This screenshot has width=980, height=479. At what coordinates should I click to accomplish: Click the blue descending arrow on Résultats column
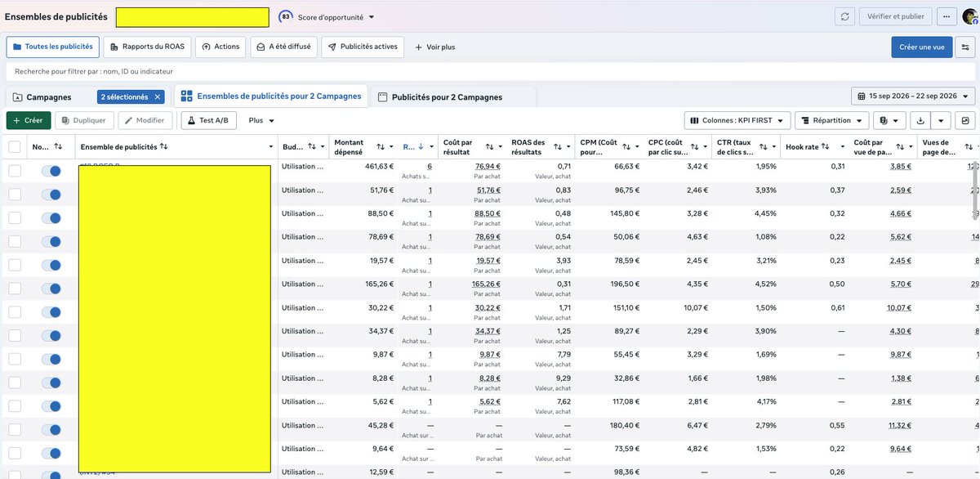point(421,147)
